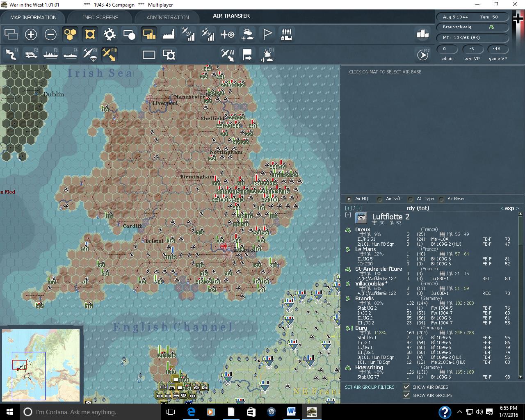Toggle the yellow square unit-frame icon
The width and height of the screenshot is (525, 420).
tap(90, 34)
